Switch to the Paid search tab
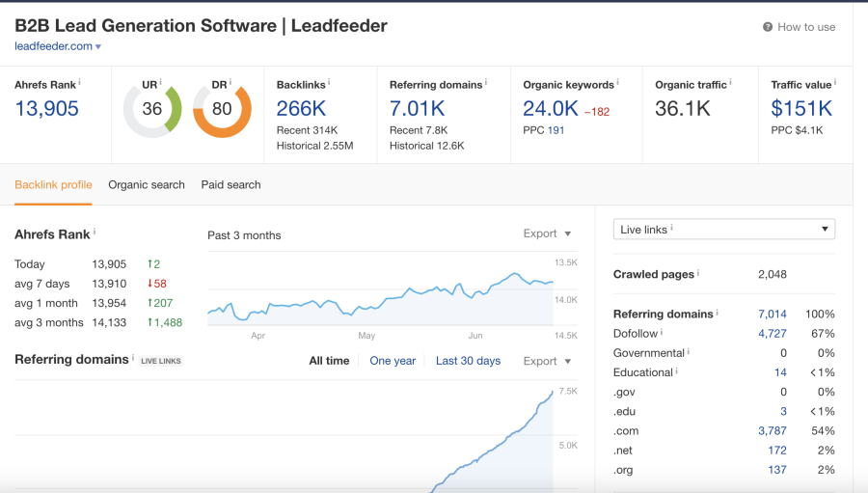This screenshot has height=493, width=868. 231,185
